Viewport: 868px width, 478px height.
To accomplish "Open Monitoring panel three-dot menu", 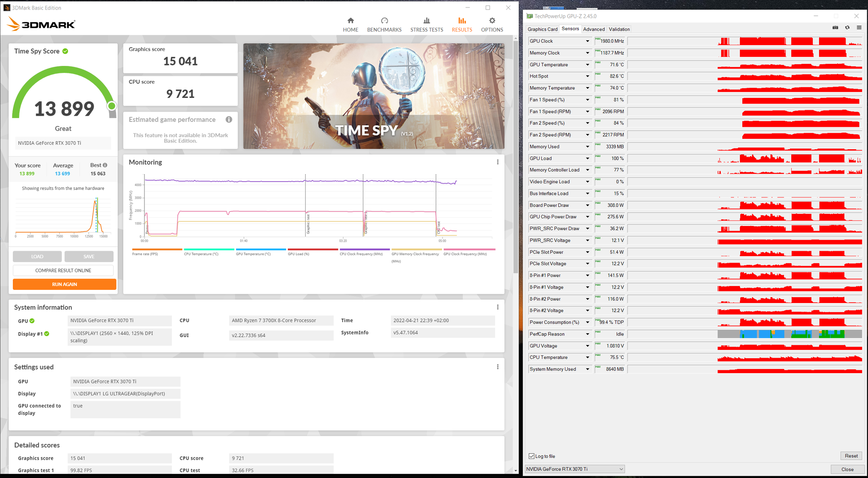I will pyautogui.click(x=498, y=162).
